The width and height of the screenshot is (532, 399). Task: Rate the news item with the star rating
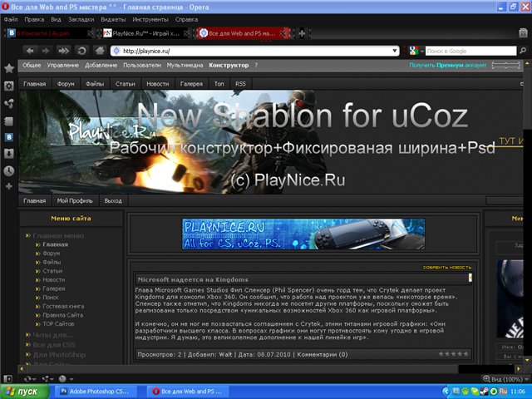click(453, 354)
